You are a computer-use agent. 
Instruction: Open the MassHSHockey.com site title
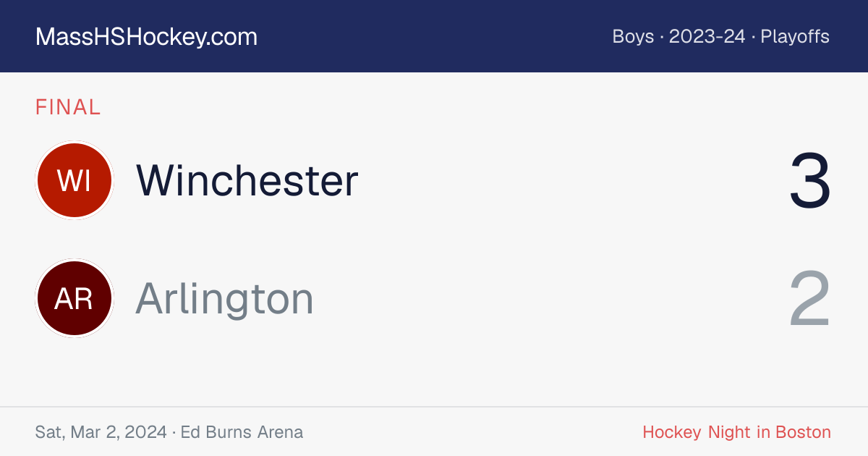point(147,36)
